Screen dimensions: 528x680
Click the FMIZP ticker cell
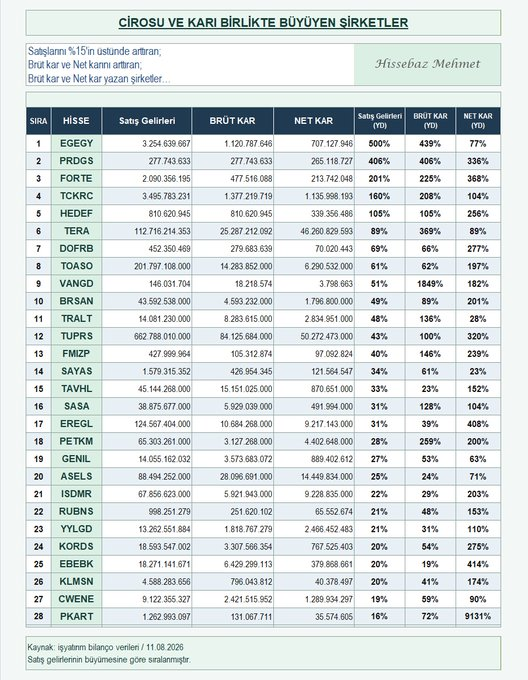tap(76, 353)
